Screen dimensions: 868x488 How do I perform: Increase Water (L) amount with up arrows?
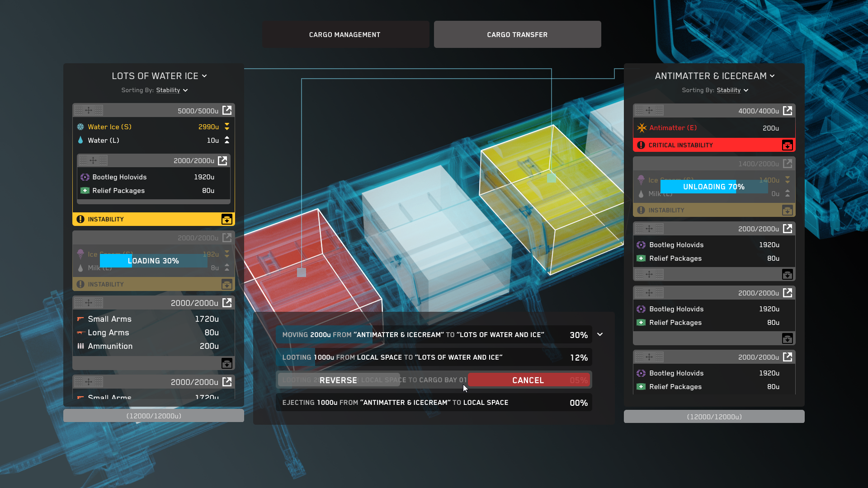pos(227,140)
